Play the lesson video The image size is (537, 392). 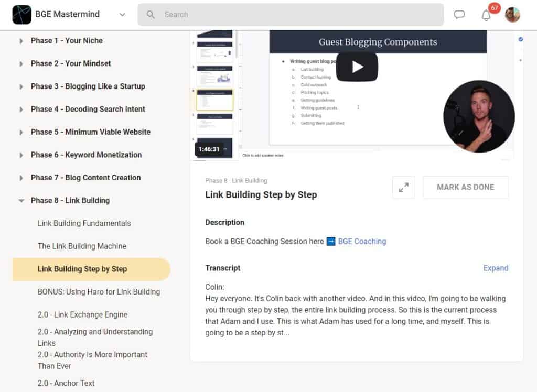(x=357, y=67)
